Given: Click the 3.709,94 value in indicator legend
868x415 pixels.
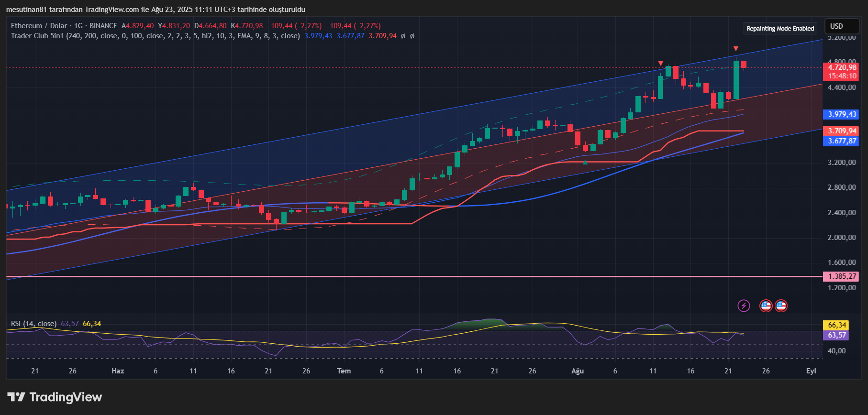Looking at the screenshot, I should click(x=383, y=36).
